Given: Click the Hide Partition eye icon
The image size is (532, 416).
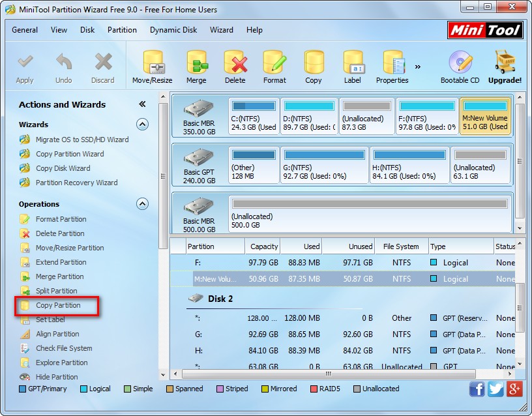Looking at the screenshot, I should [25, 377].
